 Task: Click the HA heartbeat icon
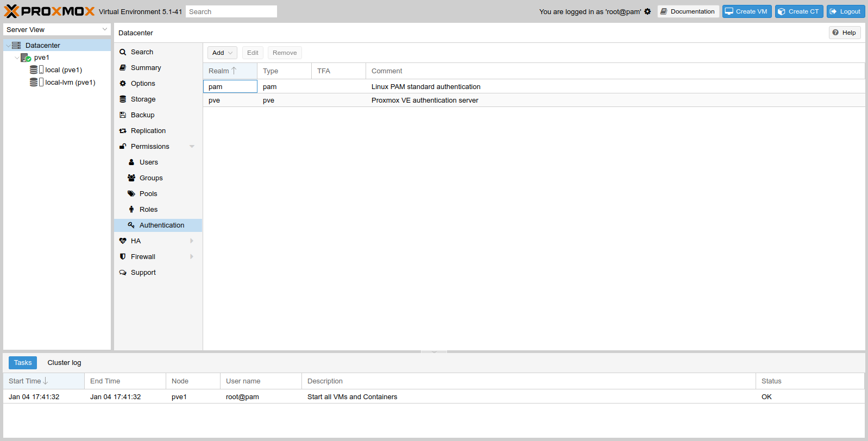[123, 241]
